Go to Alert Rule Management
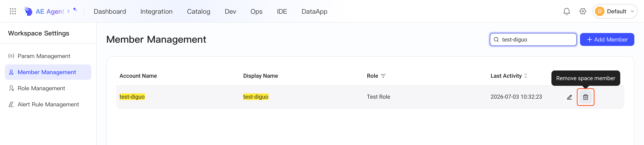The width and height of the screenshot is (644, 145). [x=48, y=104]
